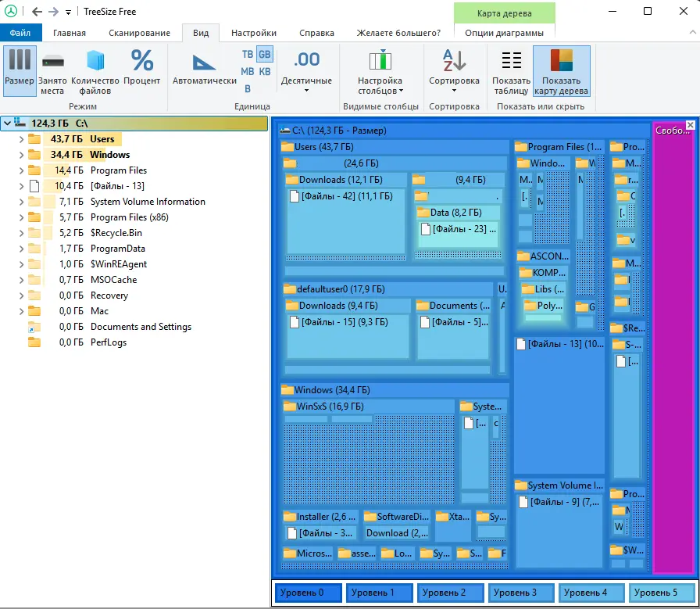Switch to the Главная tab
Viewport: 700px width, 609px height.
[70, 33]
